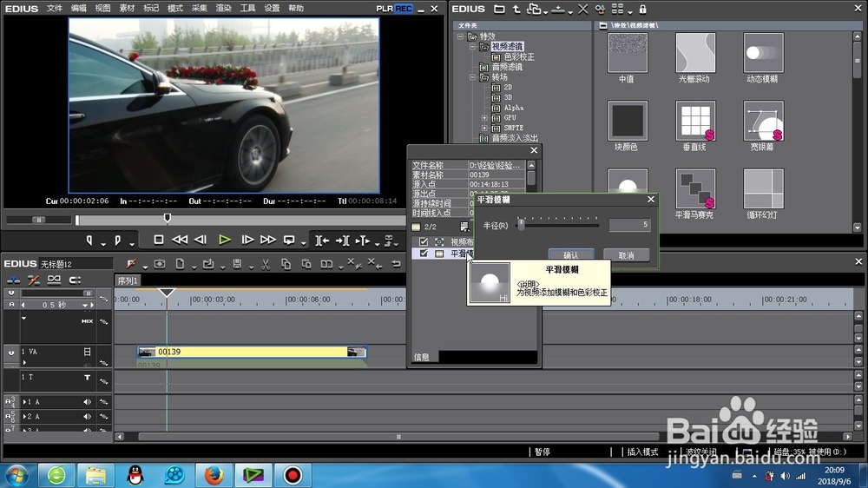Click the 取消 button in 平滑模糊 dialog
The image size is (868, 488).
626,255
